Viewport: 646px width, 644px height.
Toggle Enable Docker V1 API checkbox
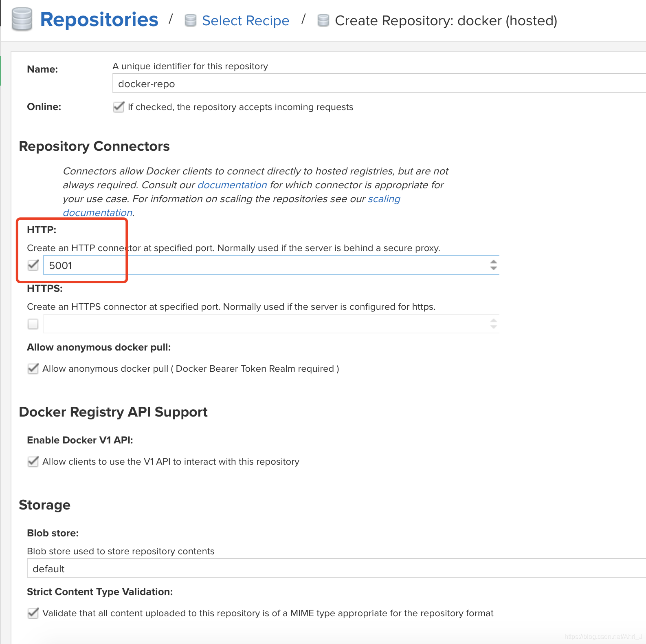click(33, 462)
